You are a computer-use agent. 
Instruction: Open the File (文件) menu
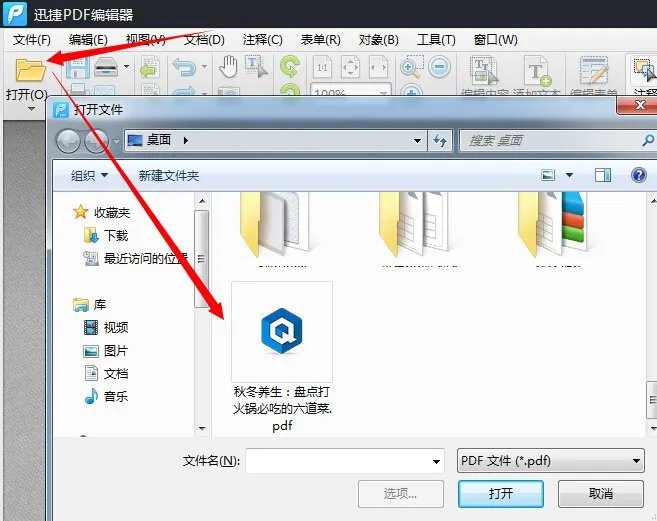(x=32, y=40)
